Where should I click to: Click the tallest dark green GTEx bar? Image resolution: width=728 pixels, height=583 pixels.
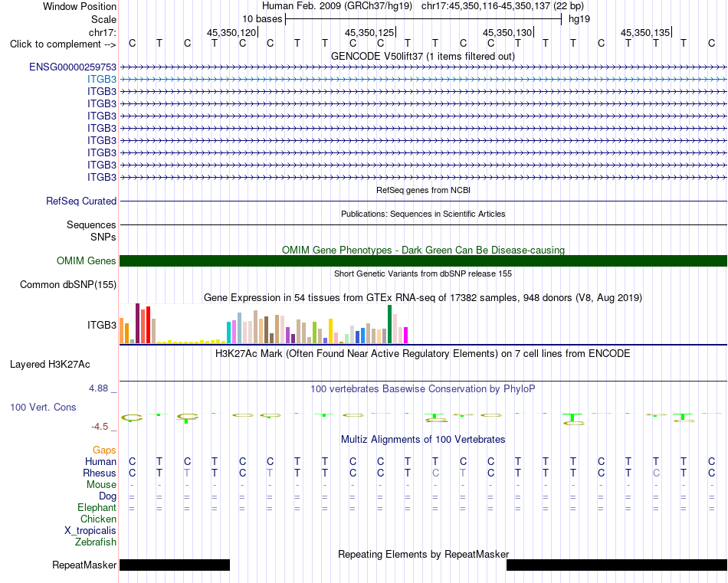tap(389, 324)
